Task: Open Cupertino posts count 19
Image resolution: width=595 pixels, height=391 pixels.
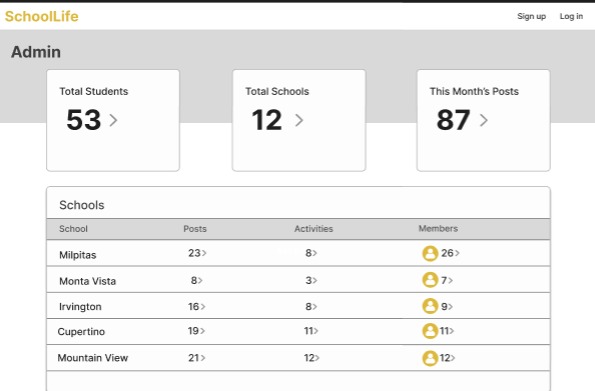Action: coord(196,331)
